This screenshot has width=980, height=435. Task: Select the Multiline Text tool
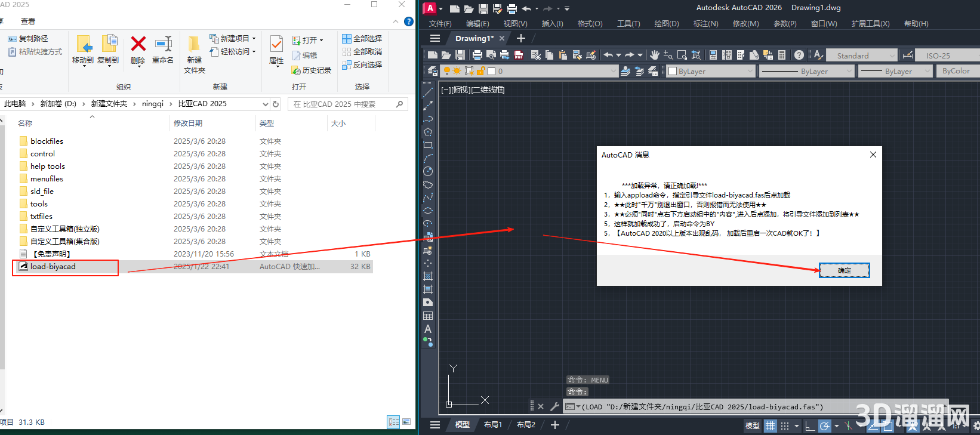[428, 329]
